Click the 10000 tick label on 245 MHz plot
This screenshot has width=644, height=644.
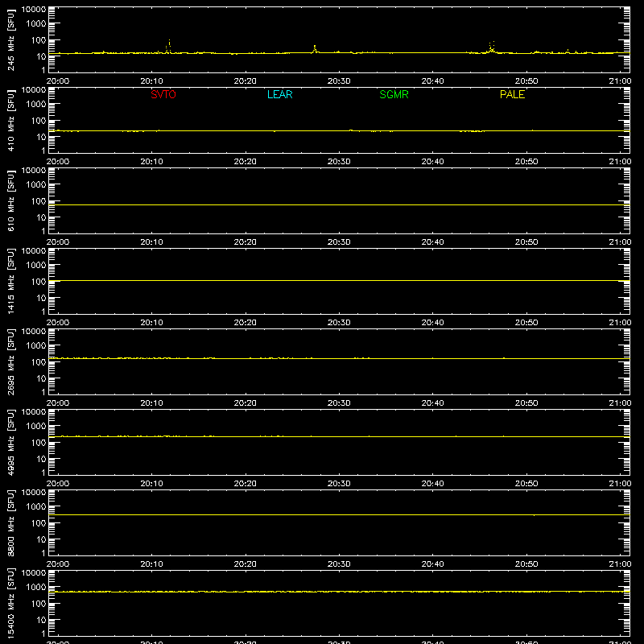click(34, 10)
